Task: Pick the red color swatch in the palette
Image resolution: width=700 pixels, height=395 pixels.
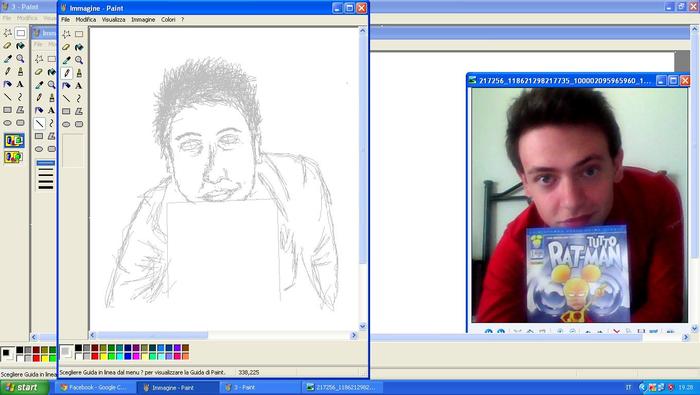Action: point(95,356)
